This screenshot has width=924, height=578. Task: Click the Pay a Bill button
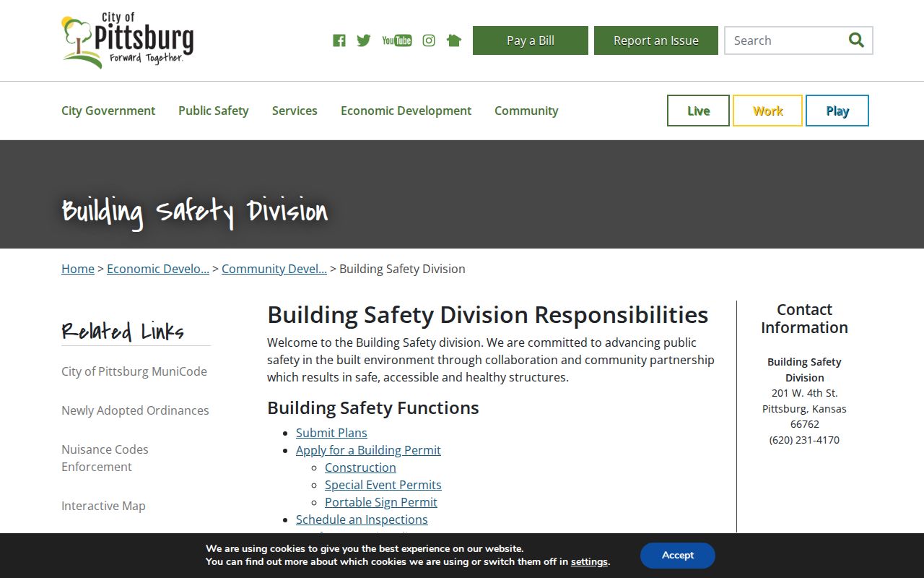[531, 40]
